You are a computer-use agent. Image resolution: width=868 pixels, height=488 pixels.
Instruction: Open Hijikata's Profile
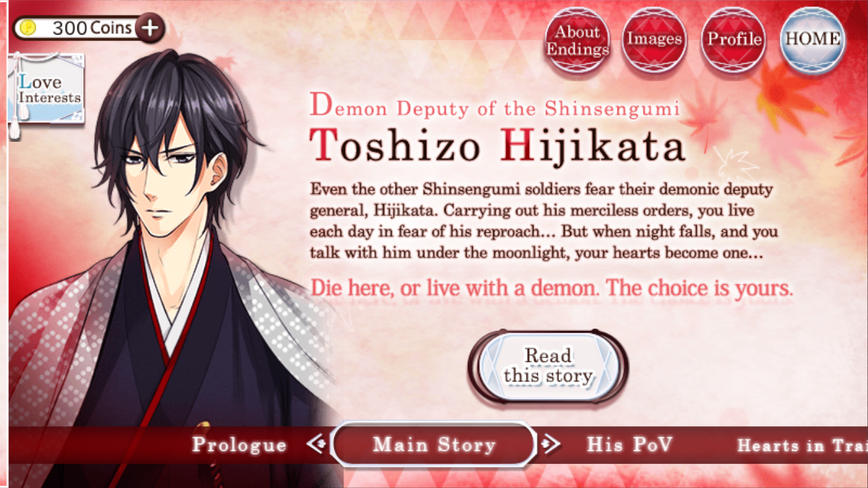[734, 40]
